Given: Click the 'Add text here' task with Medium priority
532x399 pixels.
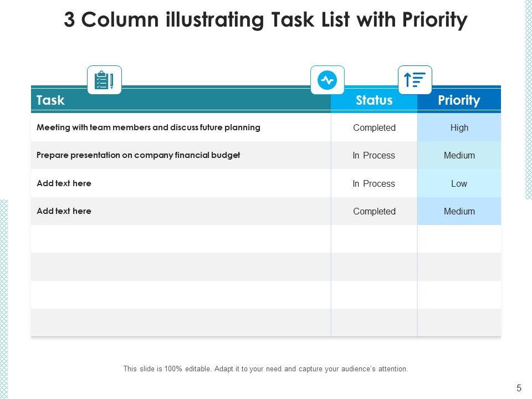Looking at the screenshot, I should pos(64,211).
